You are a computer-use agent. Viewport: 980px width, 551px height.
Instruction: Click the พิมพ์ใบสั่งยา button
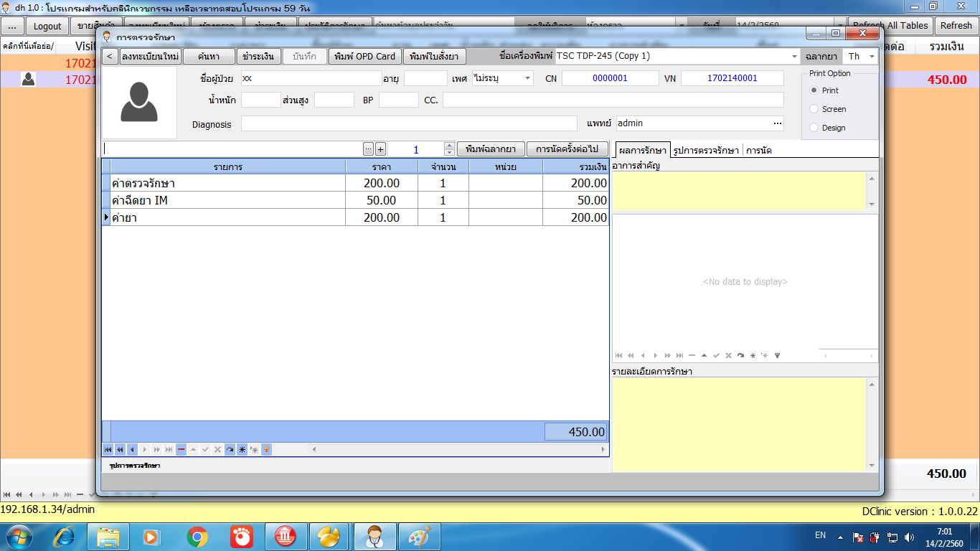(x=435, y=56)
